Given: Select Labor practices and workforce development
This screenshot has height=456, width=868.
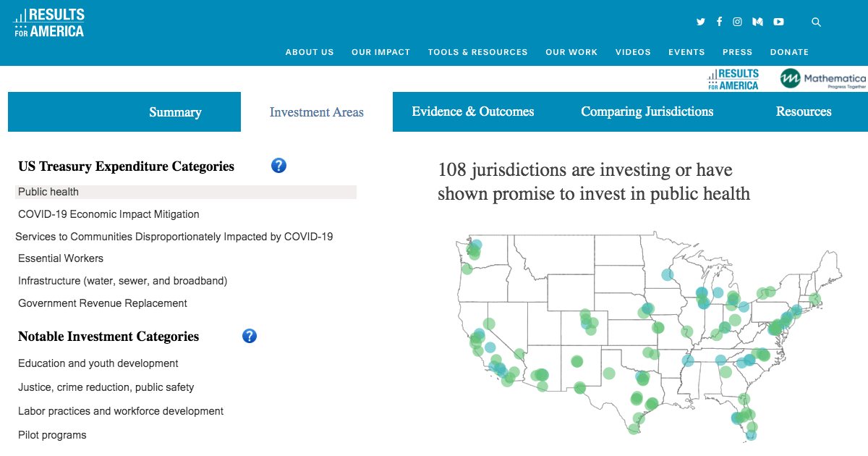Looking at the screenshot, I should (x=121, y=411).
